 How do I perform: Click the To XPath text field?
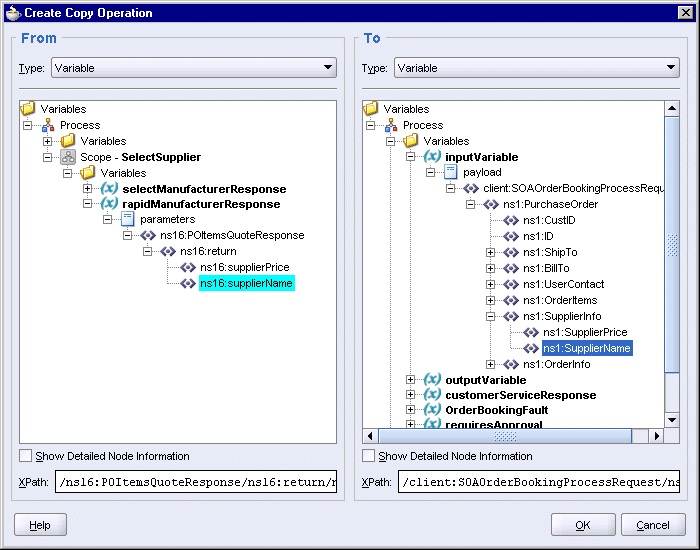tap(539, 482)
